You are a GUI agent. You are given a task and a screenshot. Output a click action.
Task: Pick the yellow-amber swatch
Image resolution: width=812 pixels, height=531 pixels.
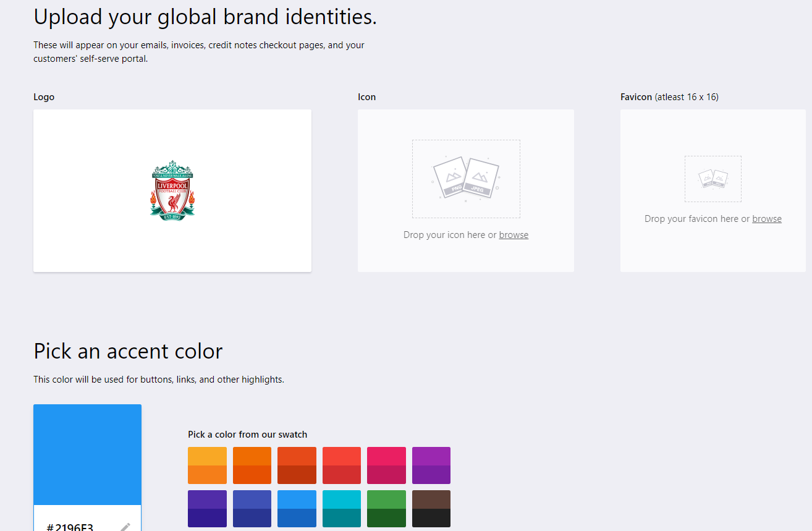point(207,465)
